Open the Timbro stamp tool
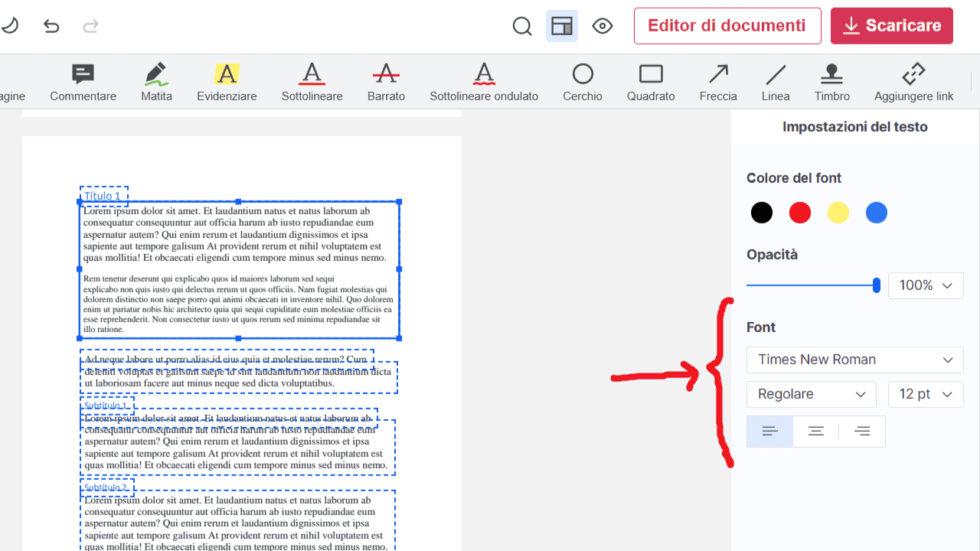The height and width of the screenshot is (551, 980). pyautogui.click(x=831, y=83)
